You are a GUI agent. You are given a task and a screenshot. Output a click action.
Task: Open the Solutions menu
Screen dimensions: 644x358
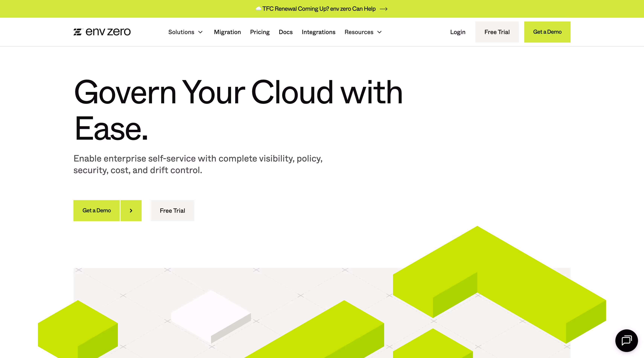coord(181,32)
